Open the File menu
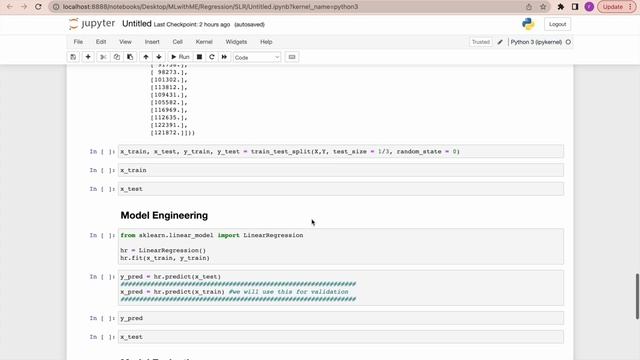 pos(78,42)
